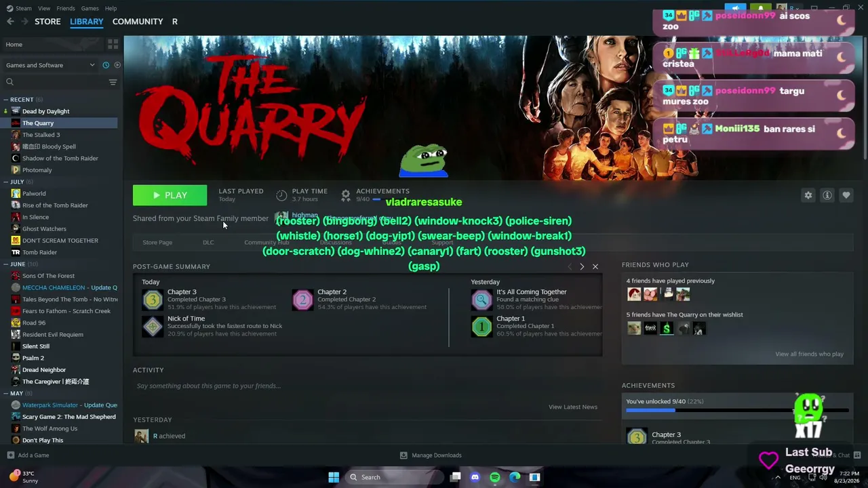Click the Chapter 2 achievement badge

(x=303, y=300)
